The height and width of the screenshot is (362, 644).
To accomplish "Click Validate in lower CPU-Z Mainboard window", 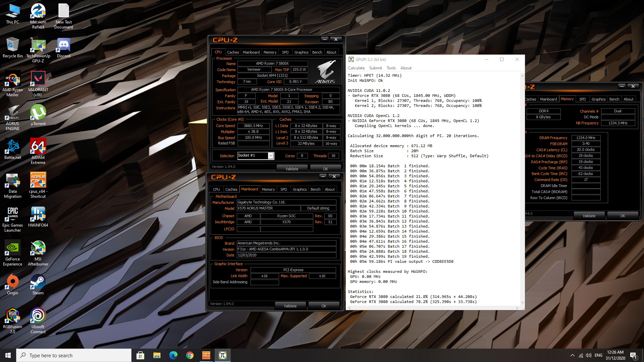I will [290, 306].
